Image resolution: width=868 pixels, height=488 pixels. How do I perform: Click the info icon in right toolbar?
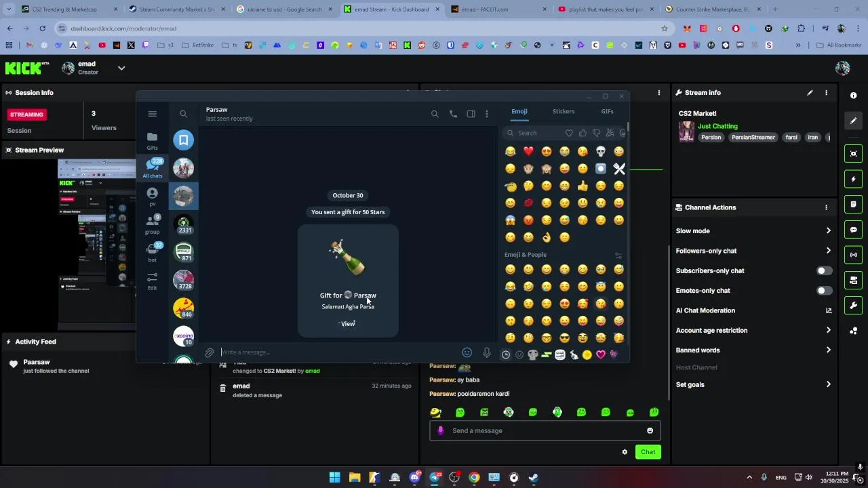tap(854, 96)
